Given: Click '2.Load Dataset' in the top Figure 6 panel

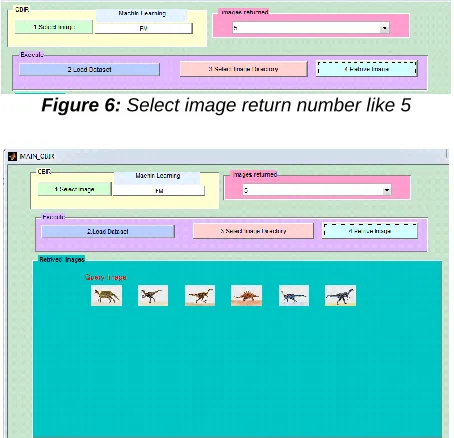Looking at the screenshot, I should [x=89, y=69].
